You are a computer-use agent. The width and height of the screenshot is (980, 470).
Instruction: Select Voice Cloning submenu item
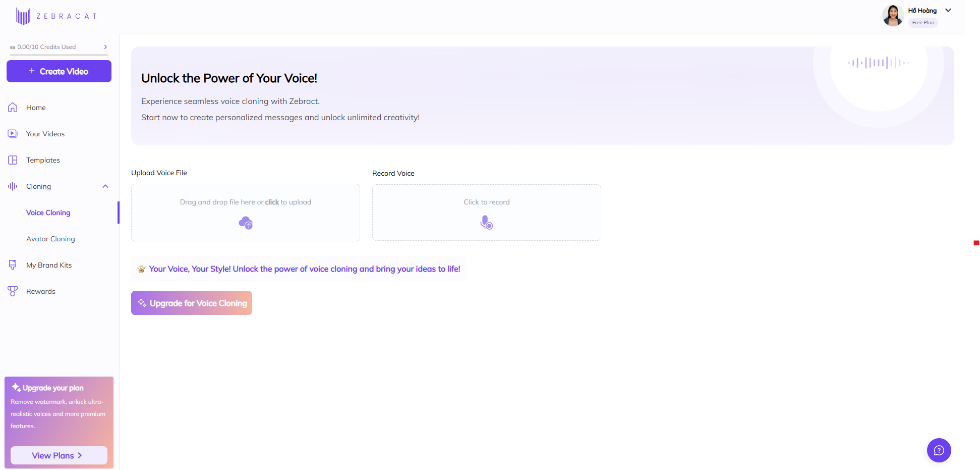tap(48, 213)
